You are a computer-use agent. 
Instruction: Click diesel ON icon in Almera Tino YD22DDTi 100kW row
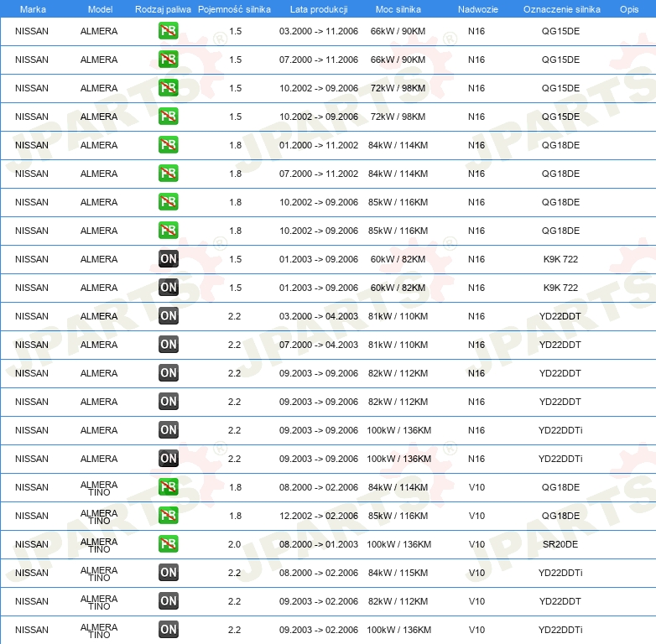pos(168,630)
